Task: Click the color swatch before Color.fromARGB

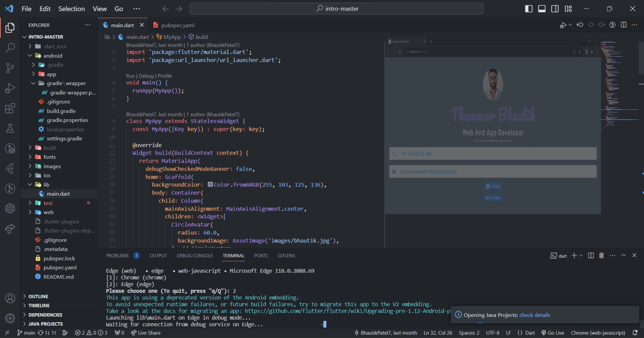Action: coord(210,184)
